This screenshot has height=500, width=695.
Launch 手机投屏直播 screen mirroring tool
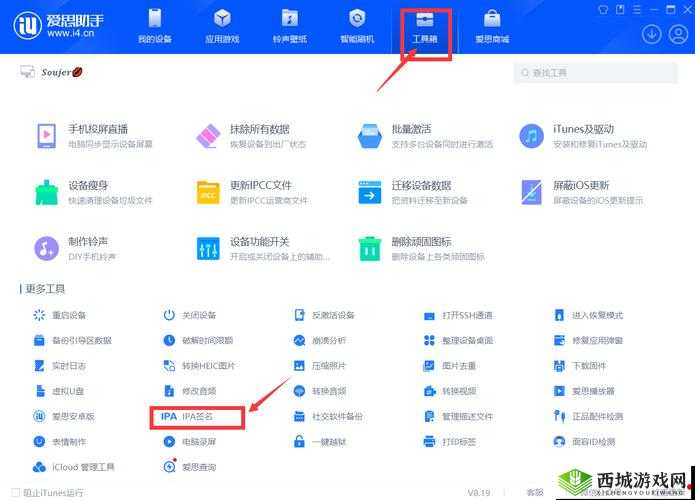pos(95,136)
